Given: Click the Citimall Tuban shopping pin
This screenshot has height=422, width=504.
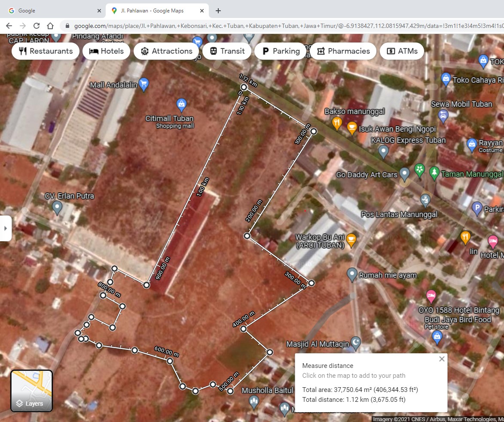Looking at the screenshot, I should [x=182, y=104].
